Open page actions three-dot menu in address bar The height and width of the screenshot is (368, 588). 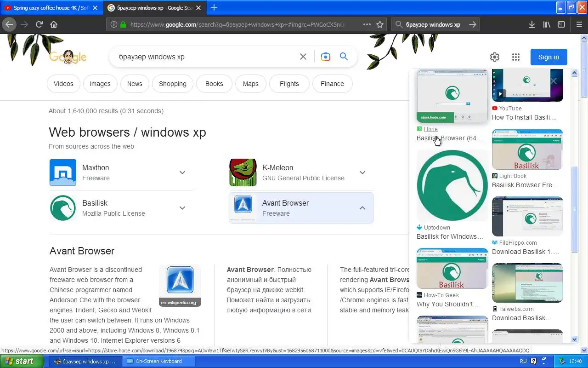[x=367, y=25]
